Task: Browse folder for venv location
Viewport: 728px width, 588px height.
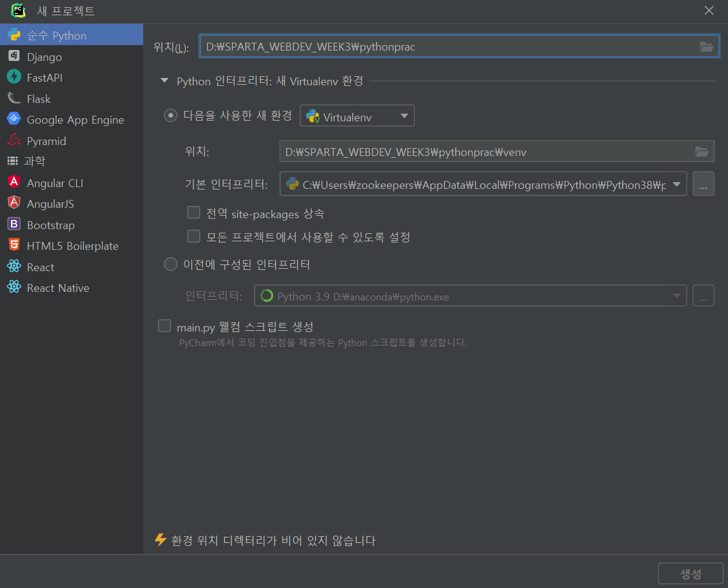Action: (x=702, y=151)
